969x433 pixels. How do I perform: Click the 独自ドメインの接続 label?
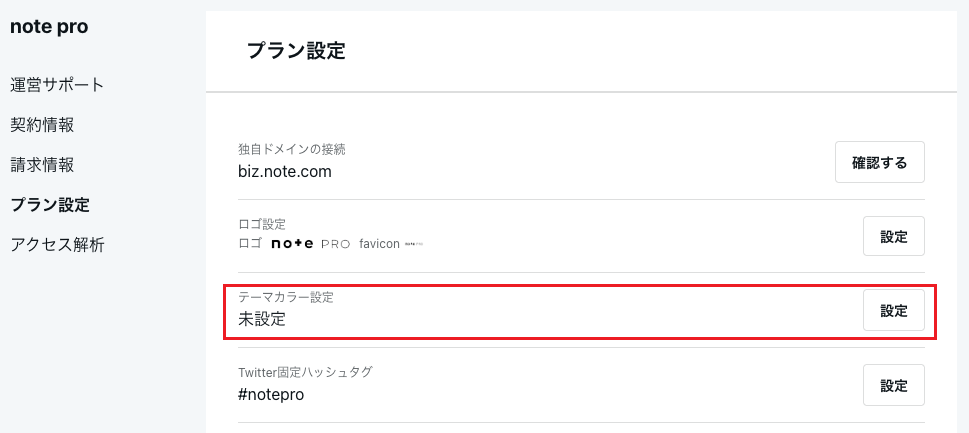(292, 149)
